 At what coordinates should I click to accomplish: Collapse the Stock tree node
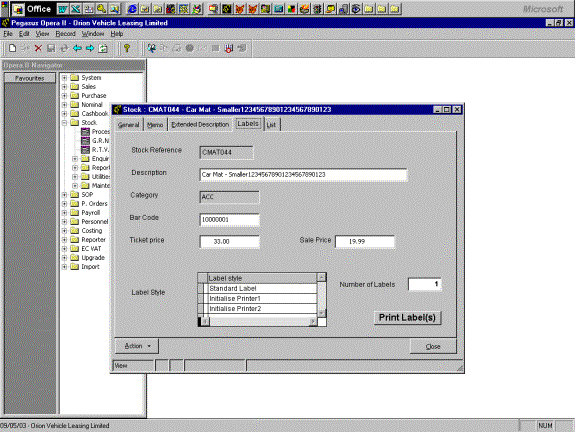pyautogui.click(x=65, y=122)
